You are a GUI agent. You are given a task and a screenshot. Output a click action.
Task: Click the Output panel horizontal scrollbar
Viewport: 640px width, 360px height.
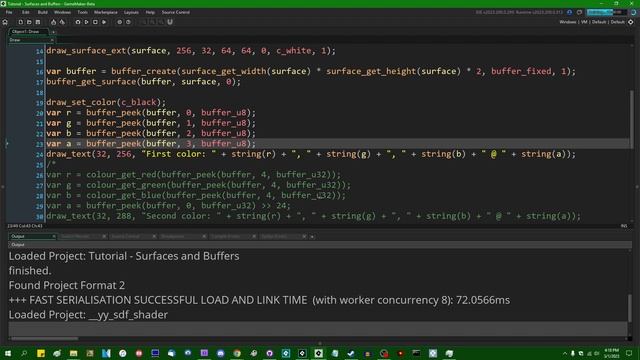[x=44, y=338]
